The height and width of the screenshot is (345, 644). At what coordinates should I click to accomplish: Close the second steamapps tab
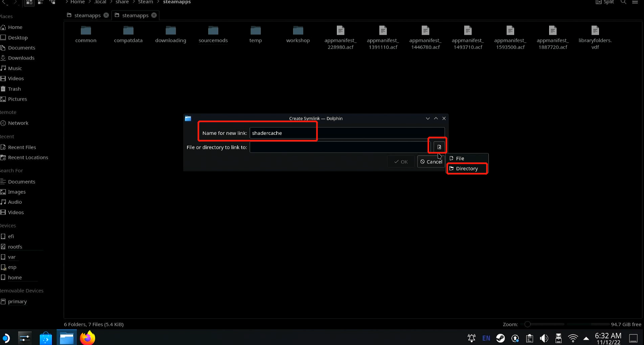pos(154,15)
